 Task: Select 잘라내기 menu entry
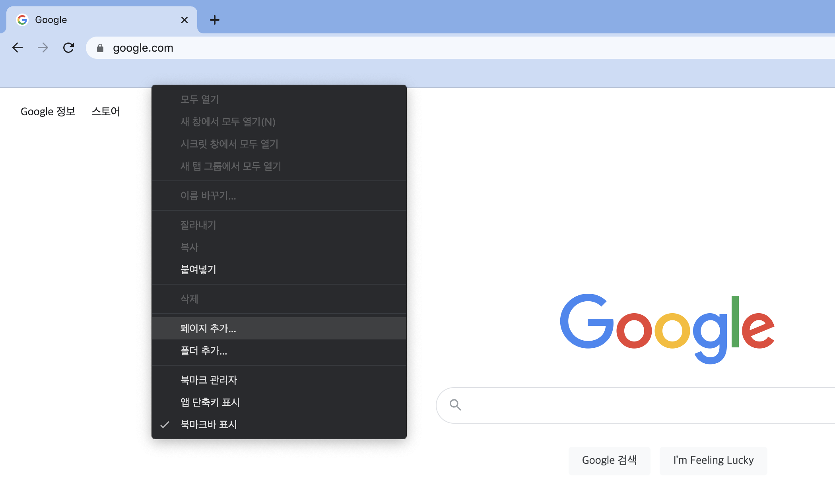pyautogui.click(x=279, y=225)
